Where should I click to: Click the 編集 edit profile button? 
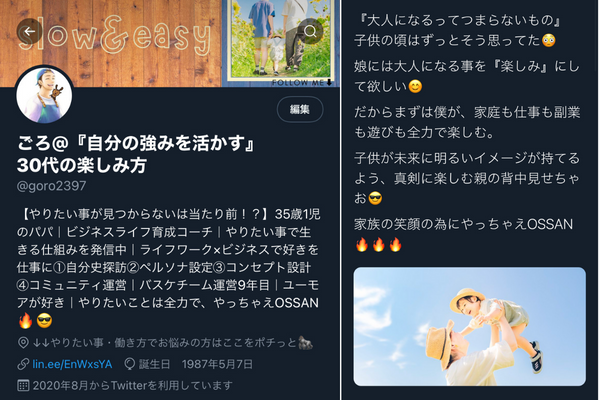pos(300,109)
